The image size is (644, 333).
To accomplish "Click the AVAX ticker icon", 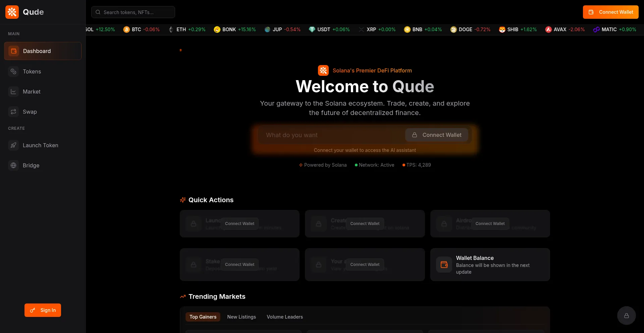I will (x=548, y=30).
